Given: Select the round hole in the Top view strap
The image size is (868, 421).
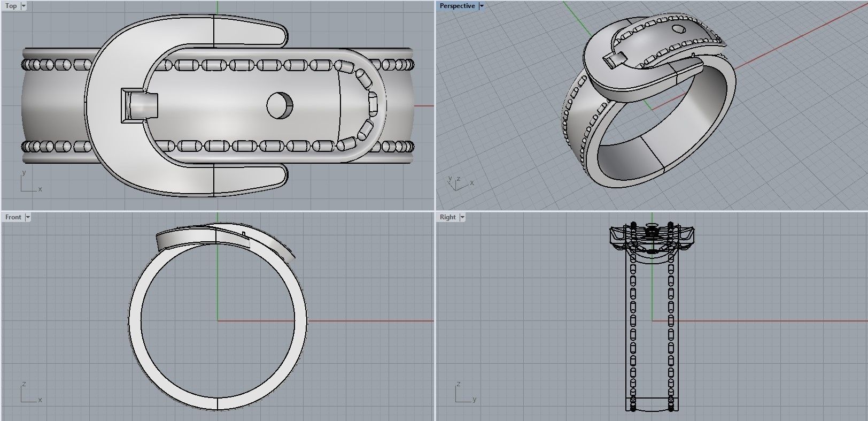Looking at the screenshot, I should pyautogui.click(x=280, y=105).
